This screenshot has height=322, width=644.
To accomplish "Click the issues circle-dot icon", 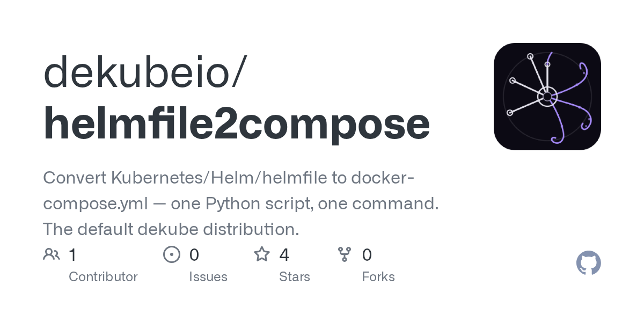I will [x=171, y=254].
